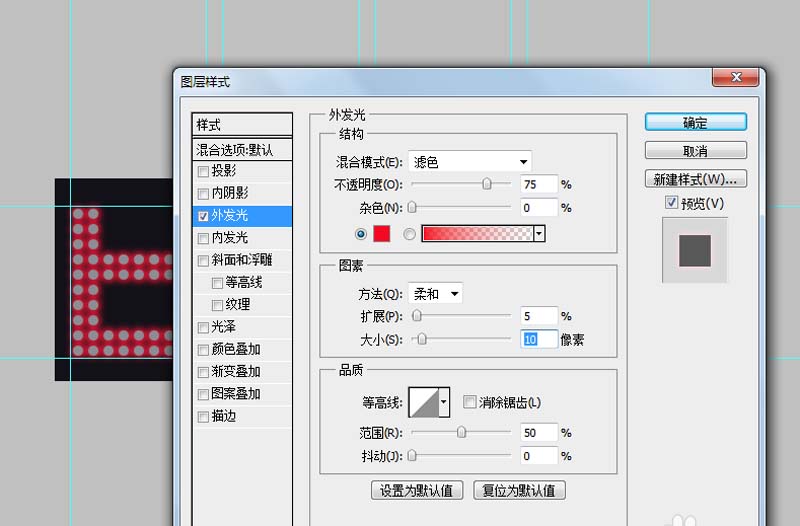Click the 杂色 noise value field
The width and height of the screenshot is (800, 526).
(539, 208)
